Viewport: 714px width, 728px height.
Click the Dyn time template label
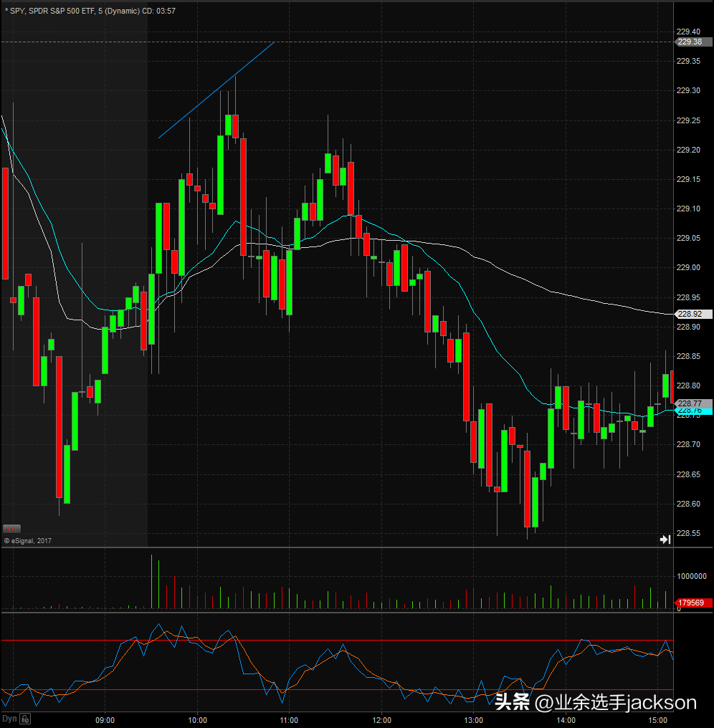click(x=9, y=719)
